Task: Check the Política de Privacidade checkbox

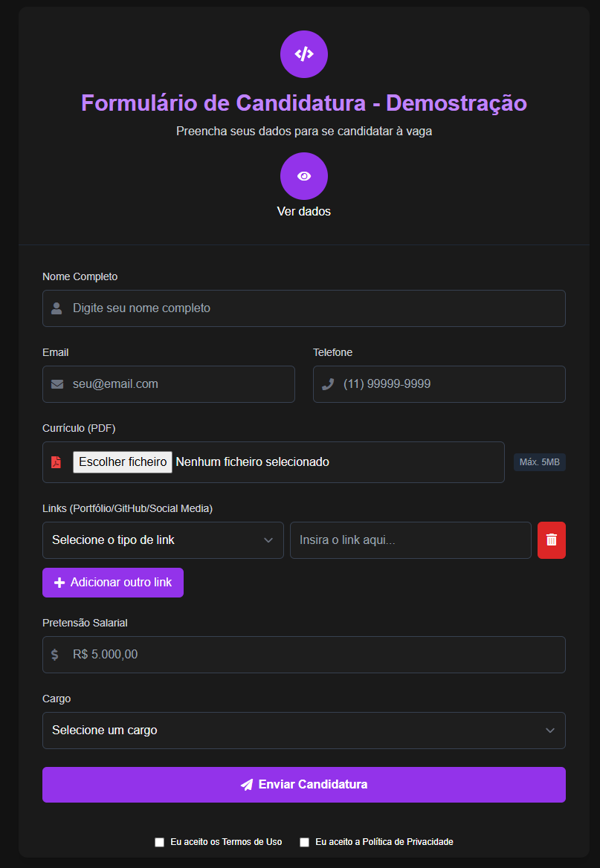Action: click(x=304, y=842)
